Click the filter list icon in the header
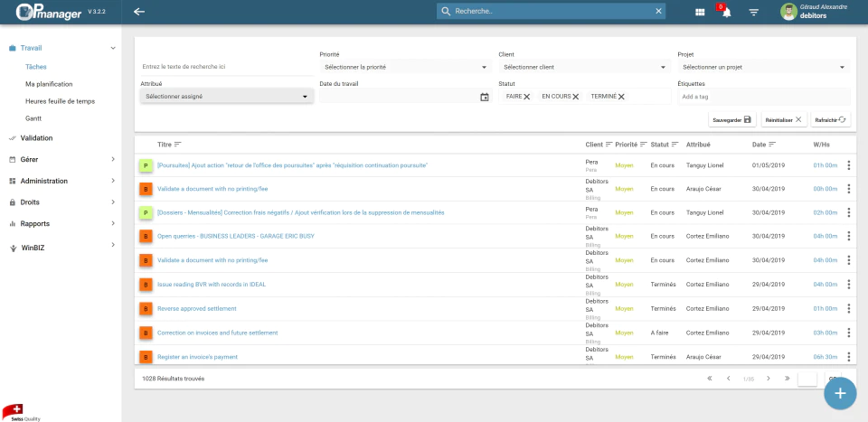The image size is (868, 422). [753, 12]
